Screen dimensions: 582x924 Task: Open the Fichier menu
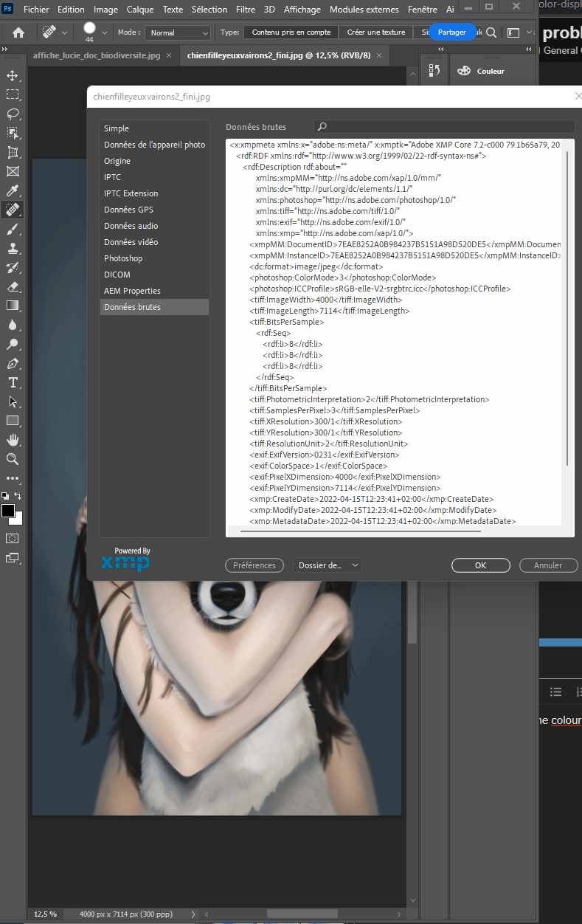pyautogui.click(x=36, y=10)
